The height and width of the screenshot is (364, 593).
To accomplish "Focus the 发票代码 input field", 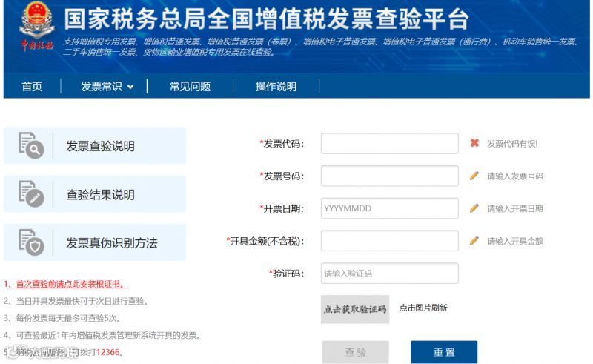I will [x=390, y=143].
